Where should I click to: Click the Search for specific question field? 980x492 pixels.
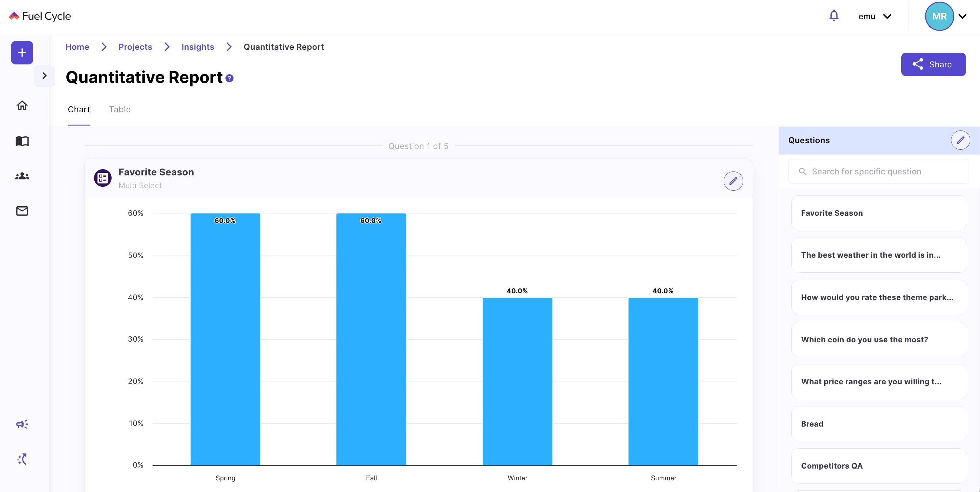click(x=879, y=171)
